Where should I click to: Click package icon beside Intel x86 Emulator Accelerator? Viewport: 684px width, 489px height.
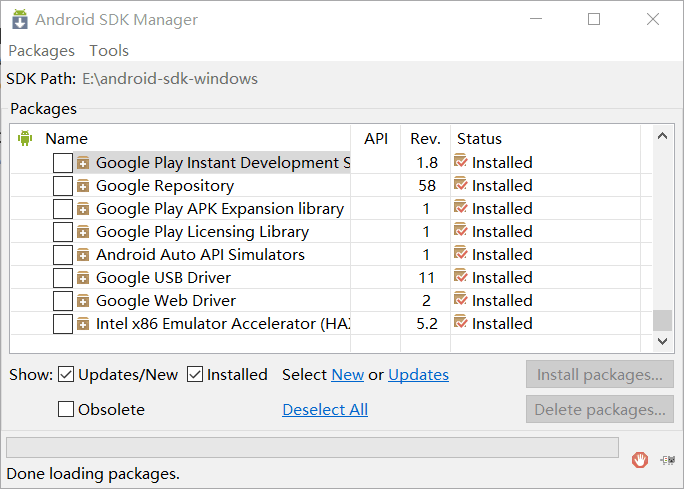tap(83, 324)
